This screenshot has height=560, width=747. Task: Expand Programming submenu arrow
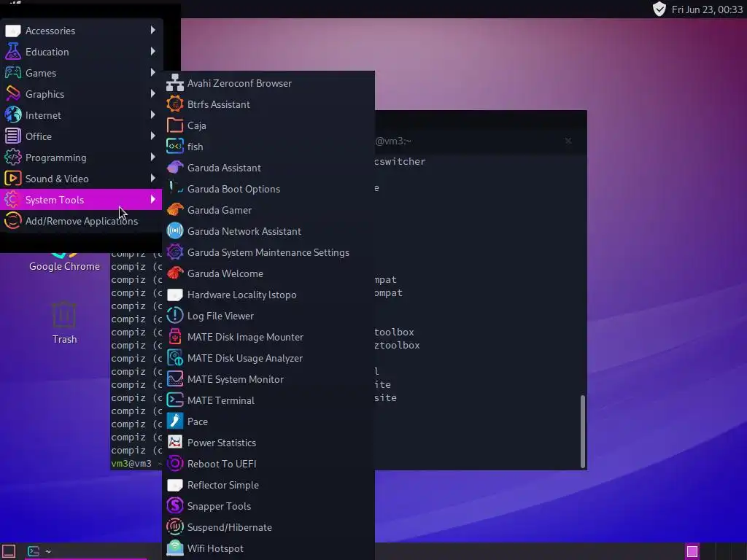152,157
